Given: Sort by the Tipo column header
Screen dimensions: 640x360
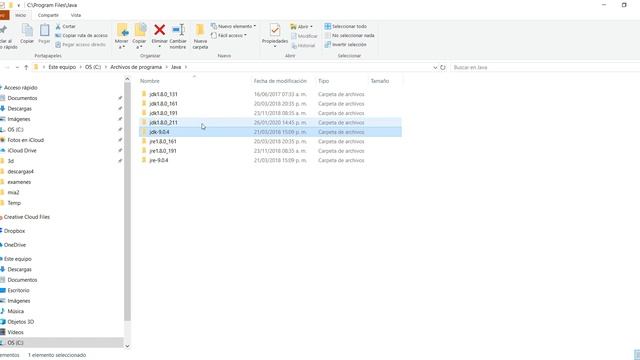Looking at the screenshot, I should point(323,81).
